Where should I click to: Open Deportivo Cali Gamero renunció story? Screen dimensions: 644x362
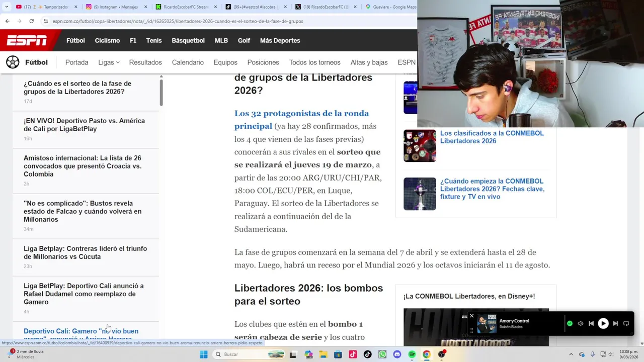pyautogui.click(x=81, y=334)
